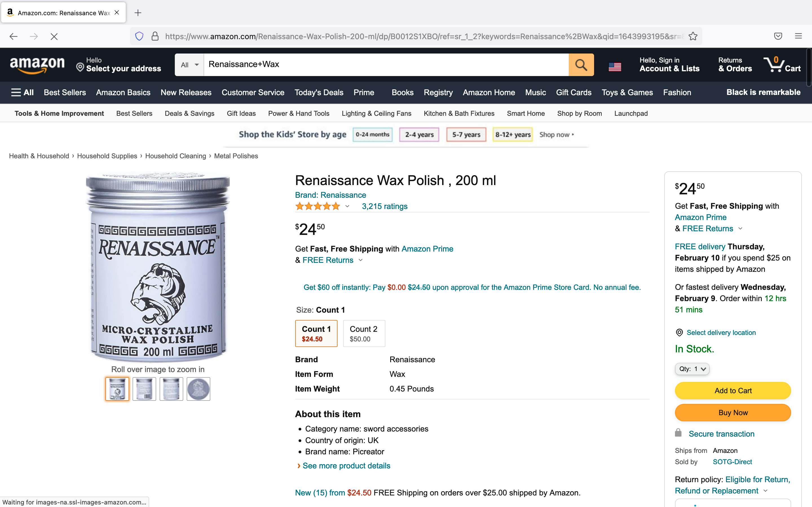Select the fourth product thumbnail image

[198, 389]
